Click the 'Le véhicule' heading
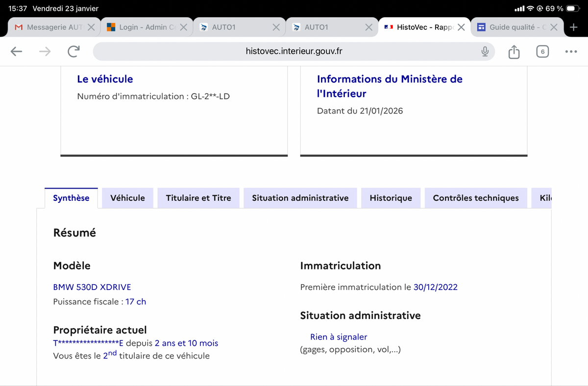Screen dimensions: 588x386 tap(105, 79)
